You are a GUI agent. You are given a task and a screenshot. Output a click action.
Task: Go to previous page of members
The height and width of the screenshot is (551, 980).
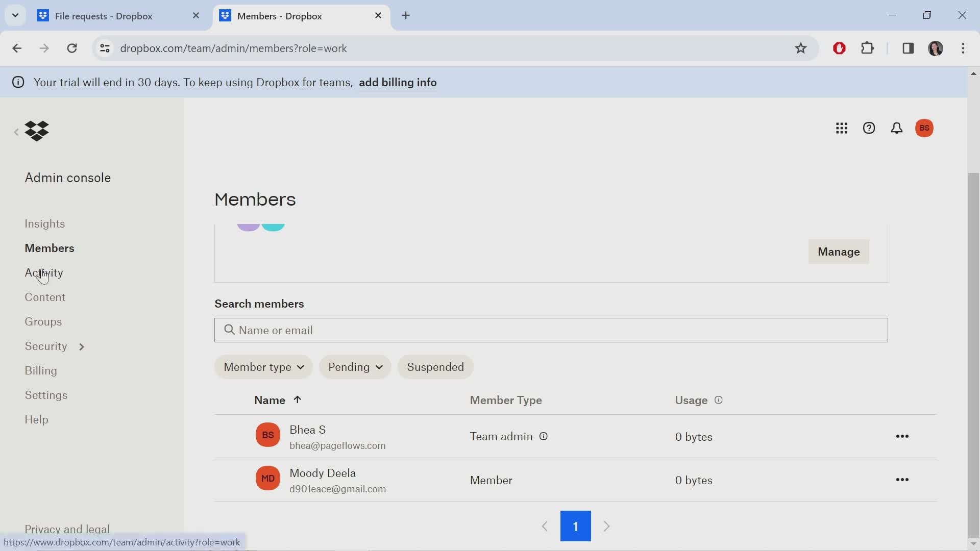545,527
